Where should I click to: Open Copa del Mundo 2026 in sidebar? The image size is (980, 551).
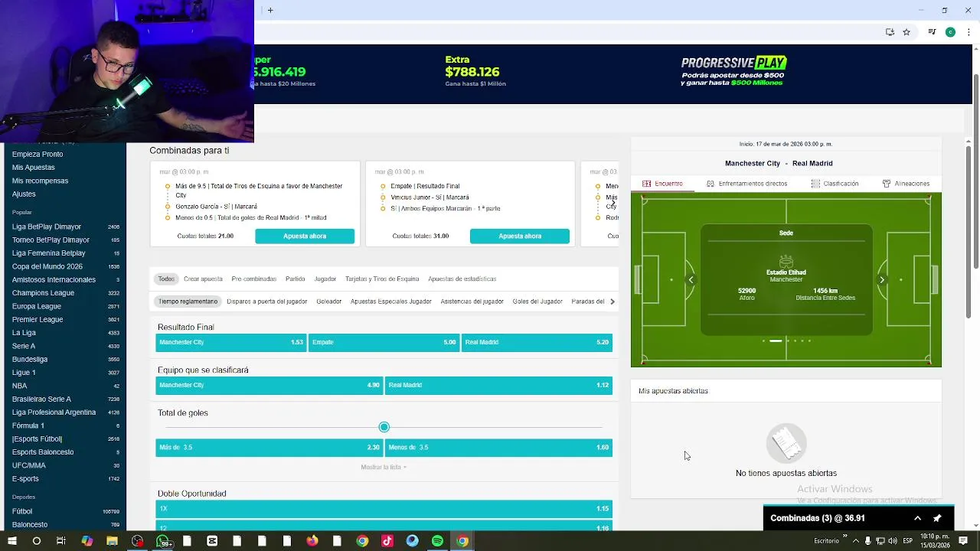[x=47, y=266]
